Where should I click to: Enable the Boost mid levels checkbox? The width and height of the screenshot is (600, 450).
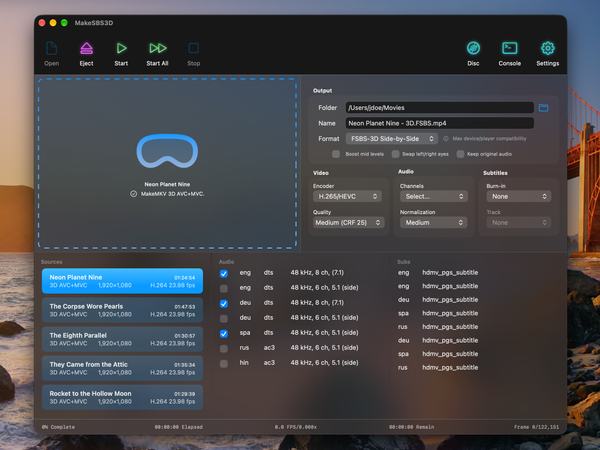click(x=336, y=154)
